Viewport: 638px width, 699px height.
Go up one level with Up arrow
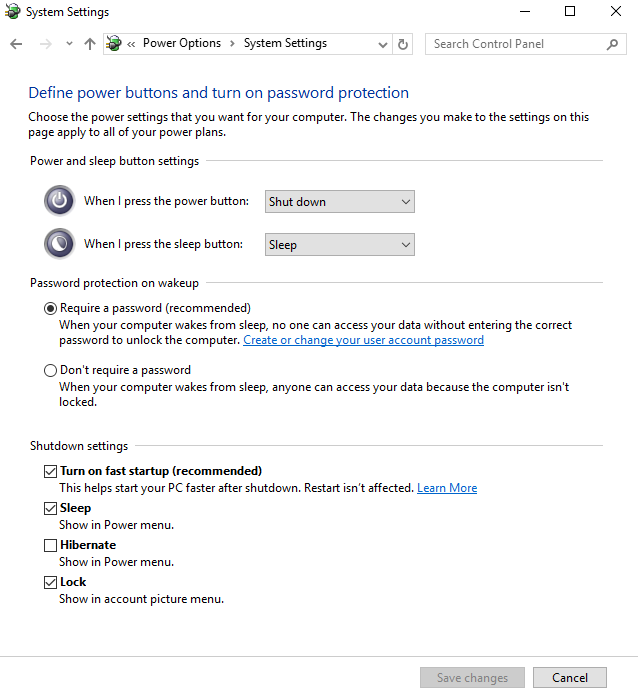coord(90,44)
